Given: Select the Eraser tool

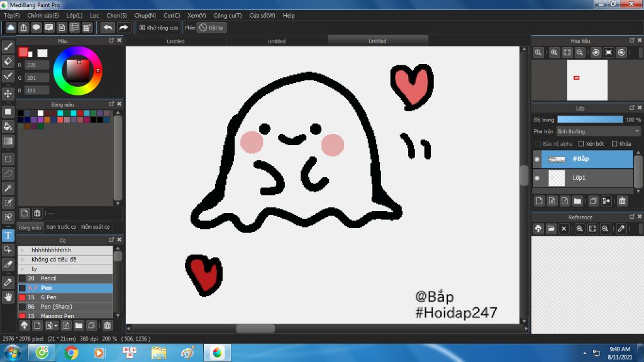Looking at the screenshot, I should coord(8,61).
